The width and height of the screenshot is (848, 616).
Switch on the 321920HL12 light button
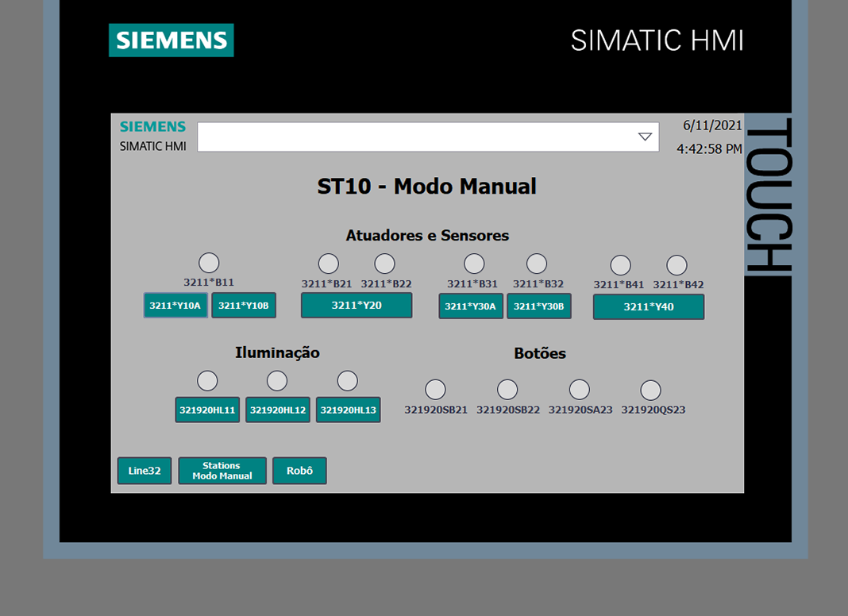click(x=278, y=410)
